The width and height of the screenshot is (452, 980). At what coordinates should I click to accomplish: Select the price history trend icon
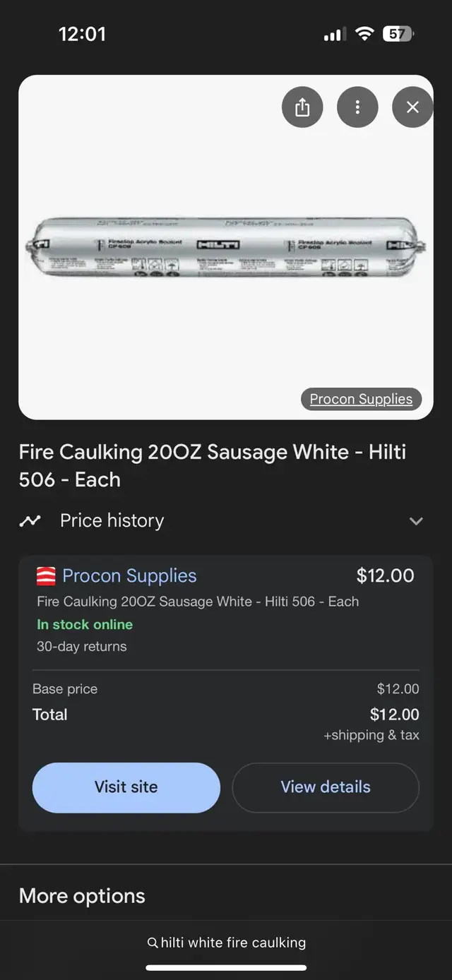30,520
